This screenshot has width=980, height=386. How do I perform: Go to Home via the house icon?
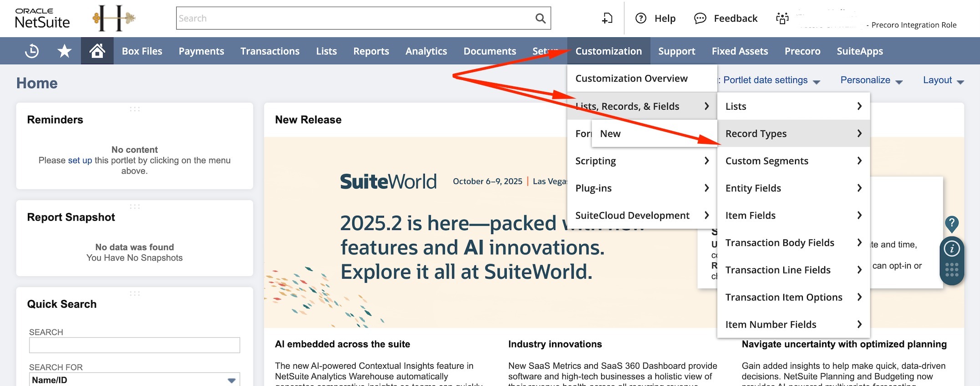[97, 51]
